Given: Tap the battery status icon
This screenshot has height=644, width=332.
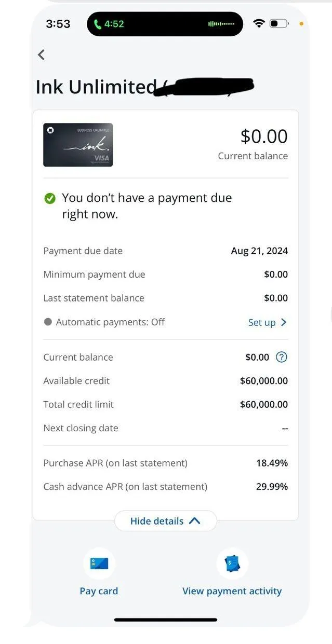Looking at the screenshot, I should coord(279,24).
